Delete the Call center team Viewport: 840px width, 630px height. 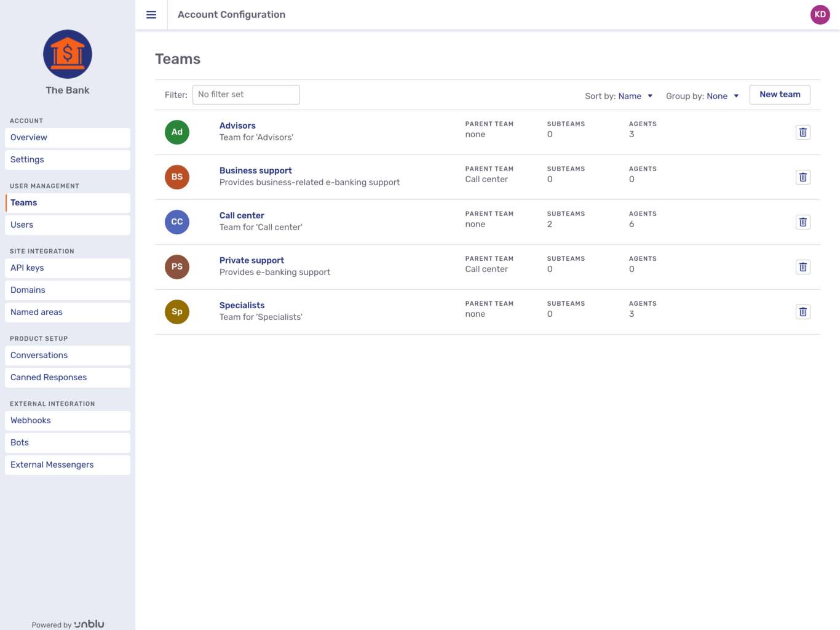coord(802,221)
